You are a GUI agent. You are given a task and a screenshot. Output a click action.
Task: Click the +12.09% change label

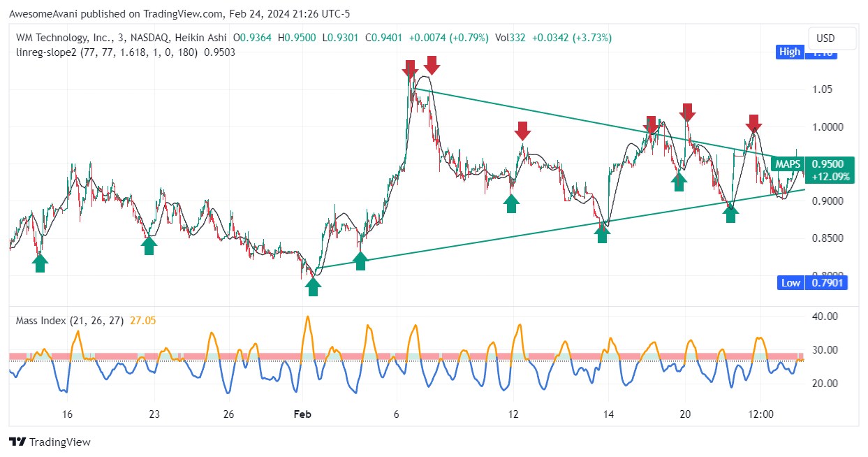(831, 177)
